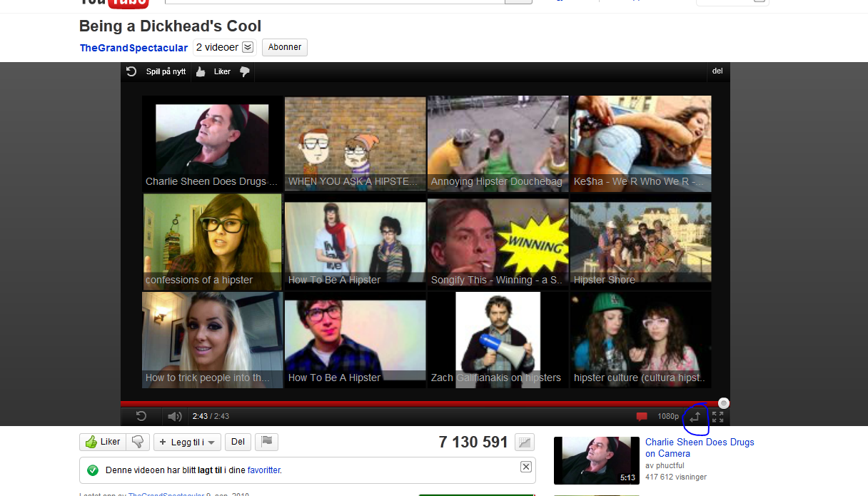Viewport: 868px width, 496px height.
Task: Switch the video to fullscreen mode
Action: [x=717, y=417]
